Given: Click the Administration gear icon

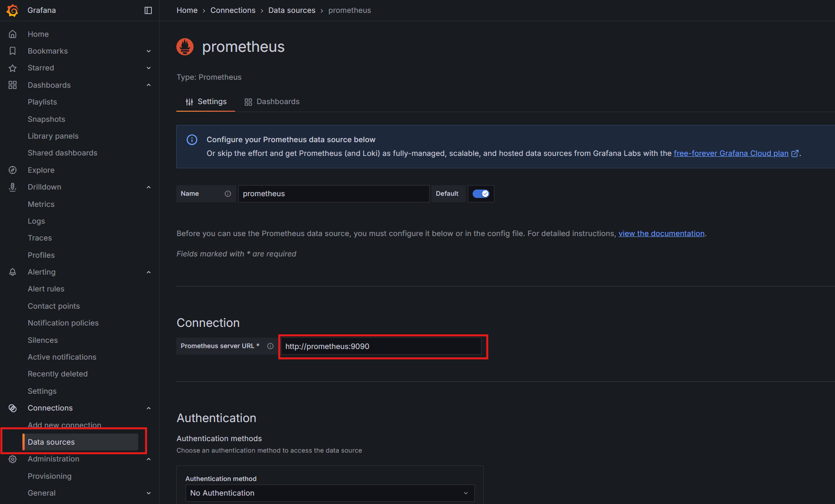Looking at the screenshot, I should coord(12,459).
